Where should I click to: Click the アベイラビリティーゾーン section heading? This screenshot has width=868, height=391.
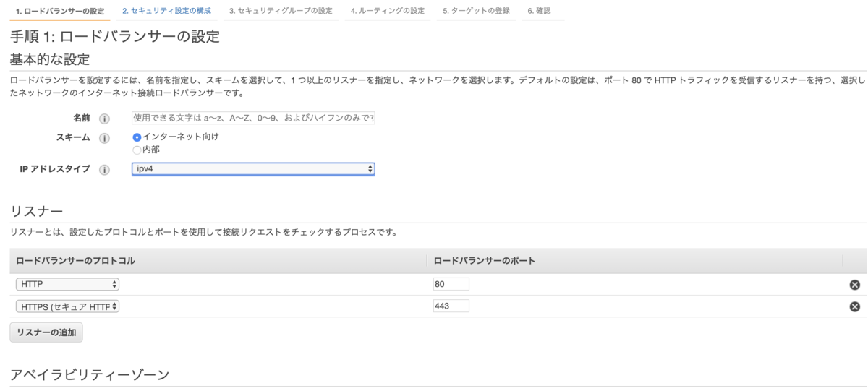(x=90, y=374)
